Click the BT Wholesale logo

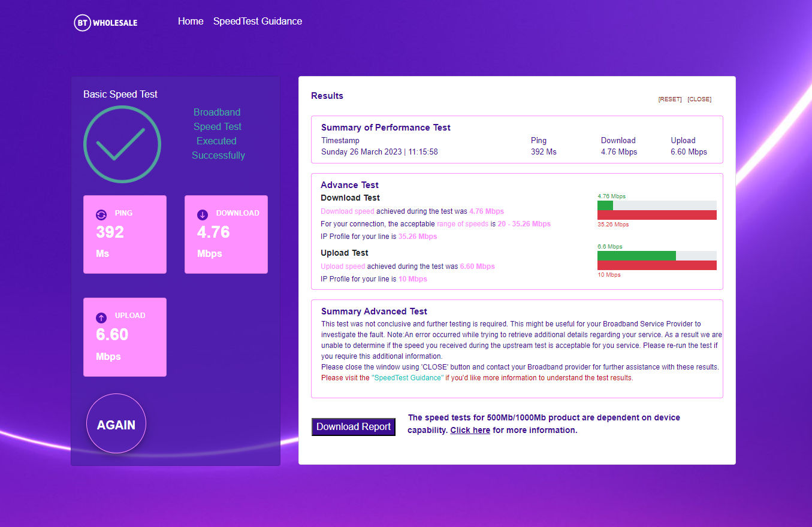[x=105, y=22]
